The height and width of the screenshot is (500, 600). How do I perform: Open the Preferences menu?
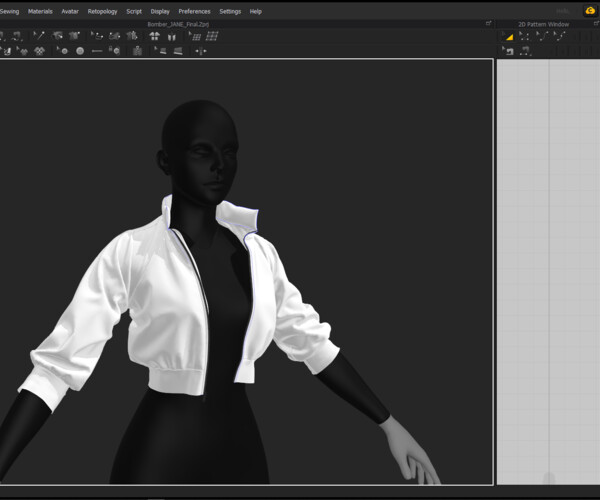coord(194,11)
